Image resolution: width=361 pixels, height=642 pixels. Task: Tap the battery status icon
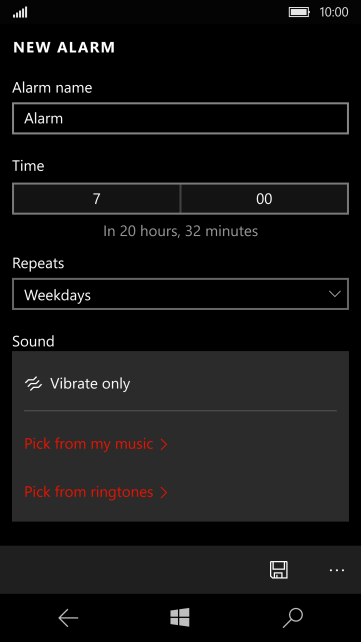pyautogui.click(x=300, y=12)
